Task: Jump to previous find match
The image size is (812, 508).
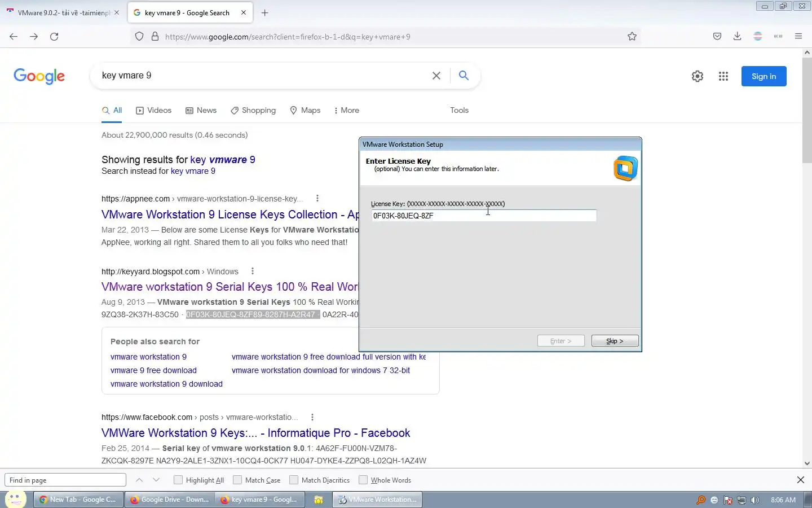Action: pyautogui.click(x=139, y=480)
